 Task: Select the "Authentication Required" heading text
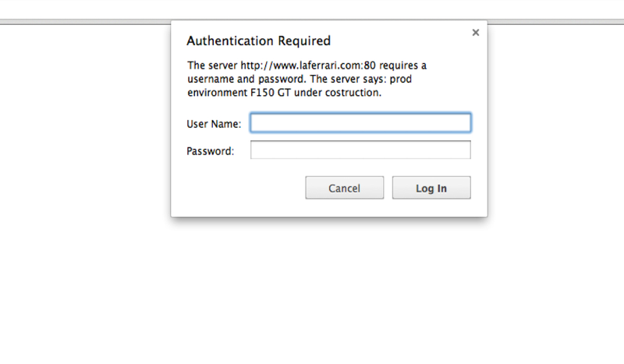(x=259, y=41)
